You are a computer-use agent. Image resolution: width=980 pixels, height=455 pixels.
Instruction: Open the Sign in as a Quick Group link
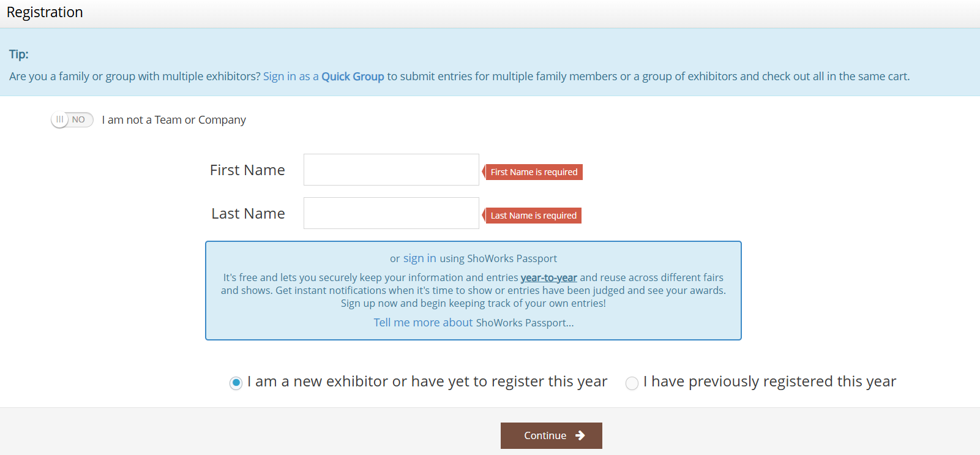(323, 77)
